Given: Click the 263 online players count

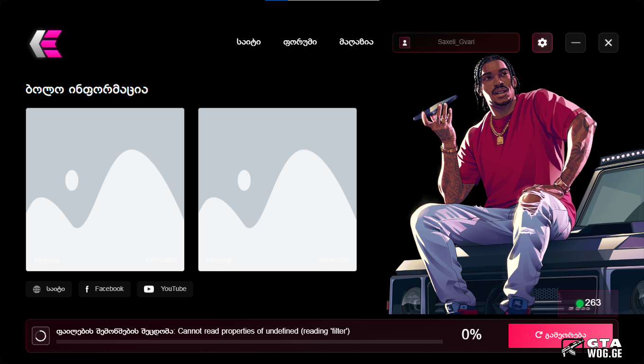Looking at the screenshot, I should pyautogui.click(x=593, y=303).
